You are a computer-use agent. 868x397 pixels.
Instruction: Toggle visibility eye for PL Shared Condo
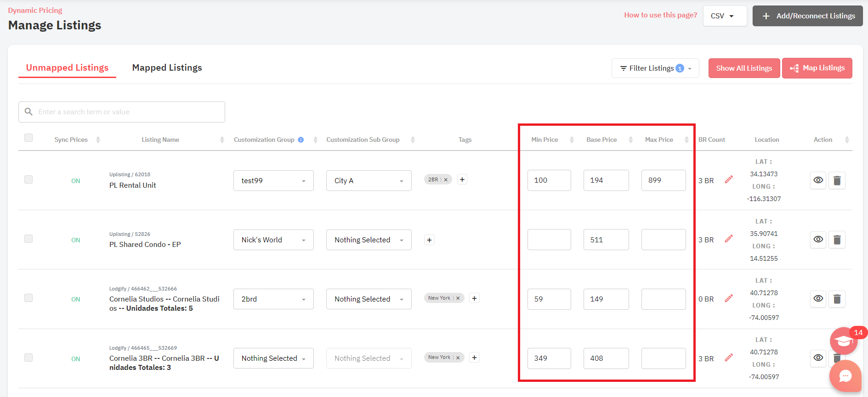(818, 240)
